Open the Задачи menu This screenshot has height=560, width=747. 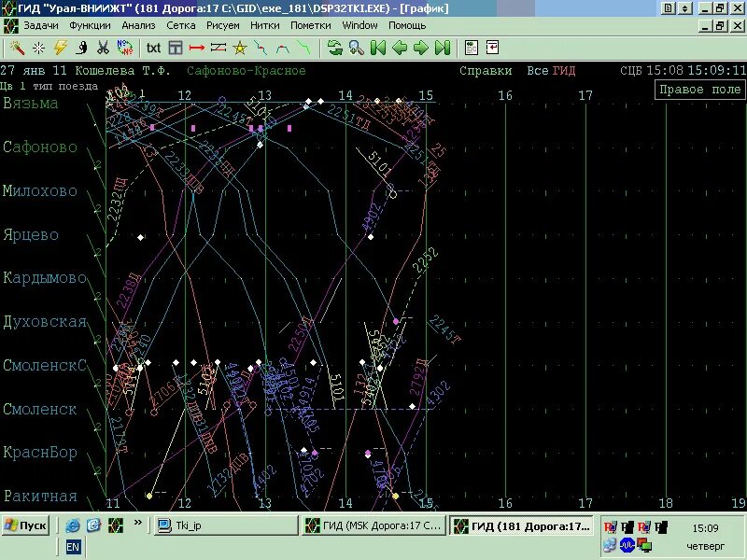(x=41, y=26)
